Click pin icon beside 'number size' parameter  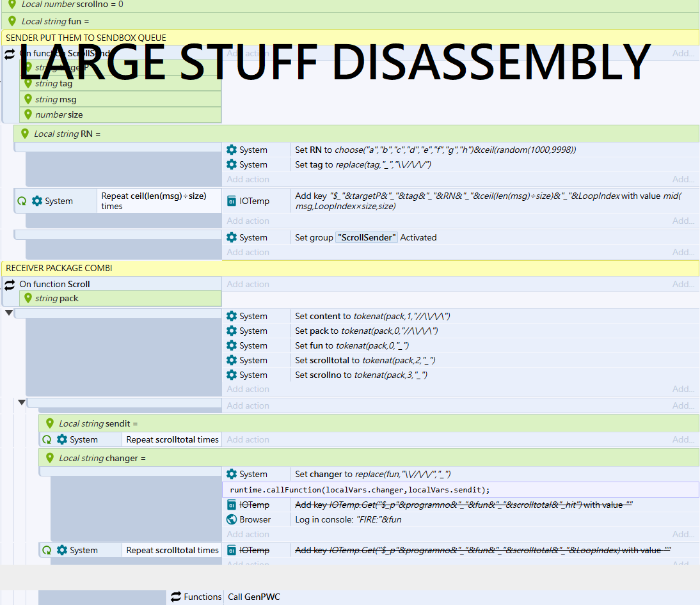pyautogui.click(x=28, y=114)
